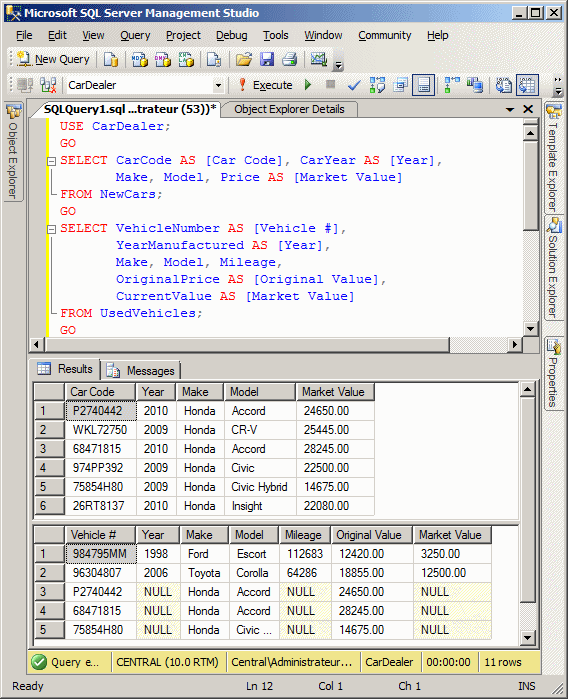Open the Help menu

coord(437,35)
